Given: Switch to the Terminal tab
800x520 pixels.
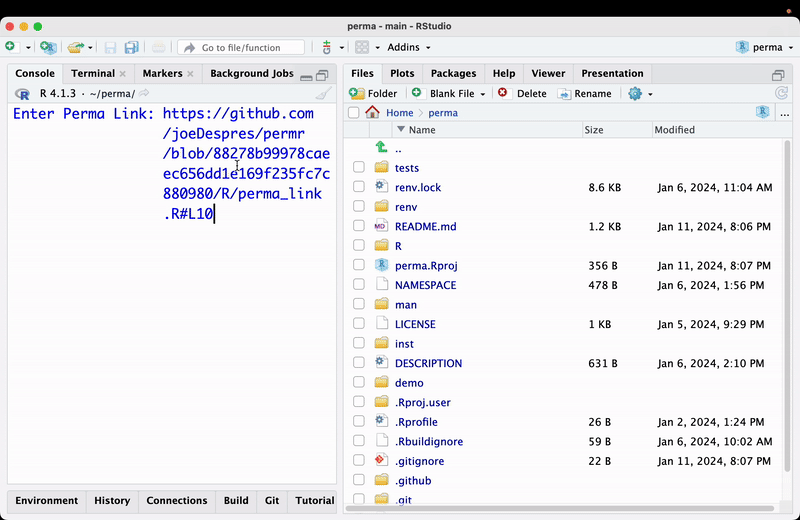Looking at the screenshot, I should pos(93,73).
